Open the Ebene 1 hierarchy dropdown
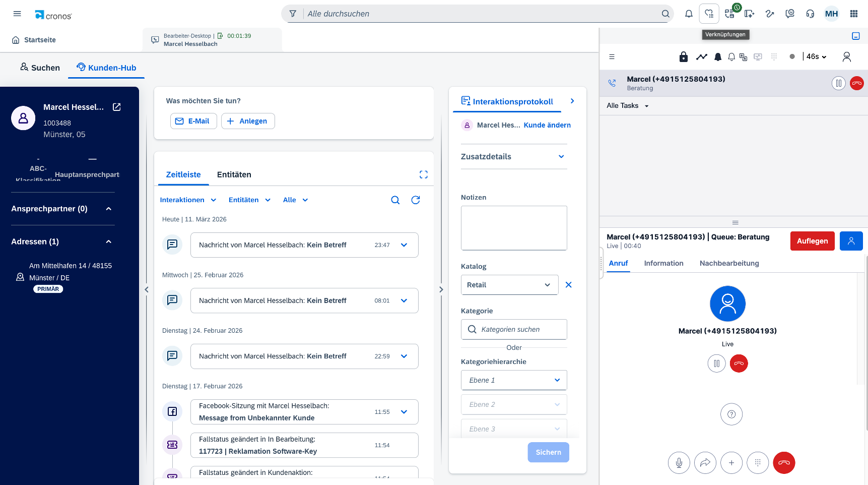 point(514,380)
